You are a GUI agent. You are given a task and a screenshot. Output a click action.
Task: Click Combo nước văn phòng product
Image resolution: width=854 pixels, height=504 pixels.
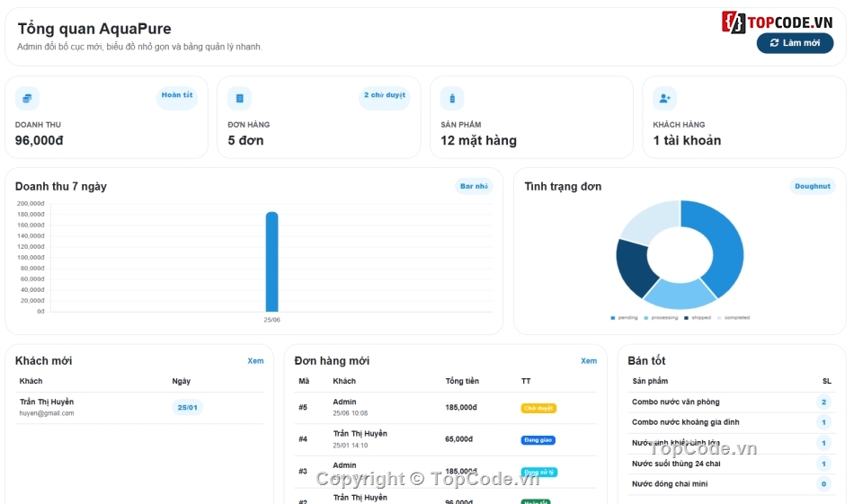coord(676,402)
